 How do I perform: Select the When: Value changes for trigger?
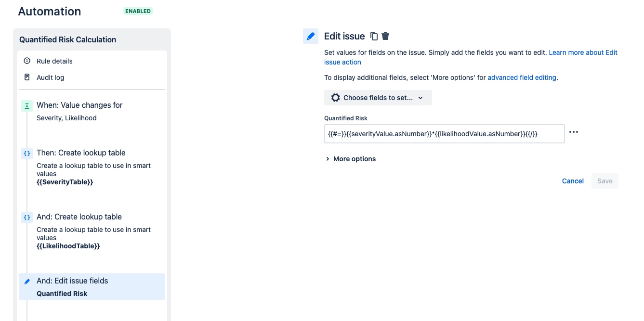92,111
